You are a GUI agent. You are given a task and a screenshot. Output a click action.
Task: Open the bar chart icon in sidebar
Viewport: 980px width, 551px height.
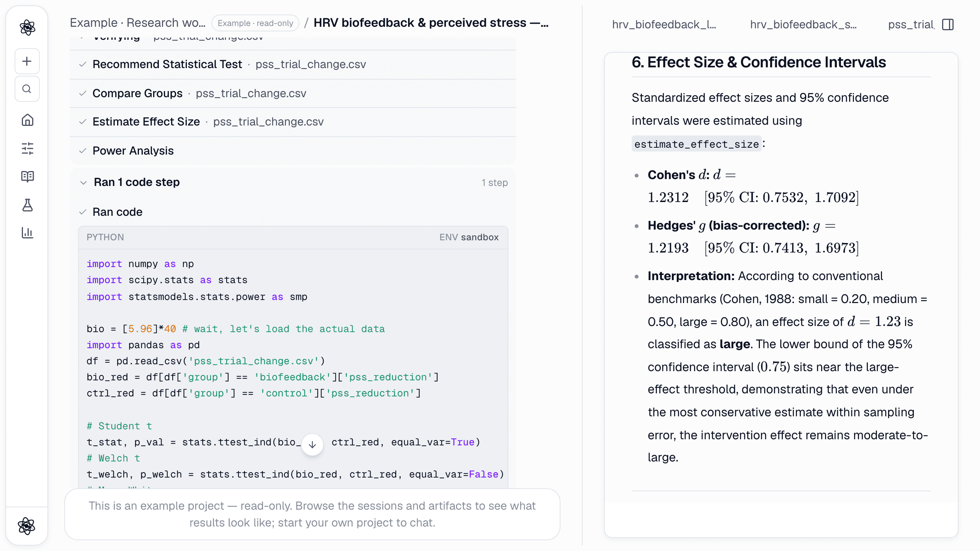(x=27, y=233)
